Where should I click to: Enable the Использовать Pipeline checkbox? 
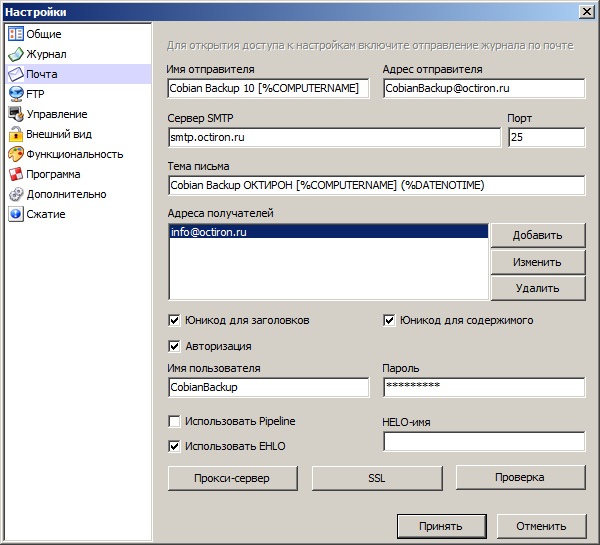tap(174, 421)
